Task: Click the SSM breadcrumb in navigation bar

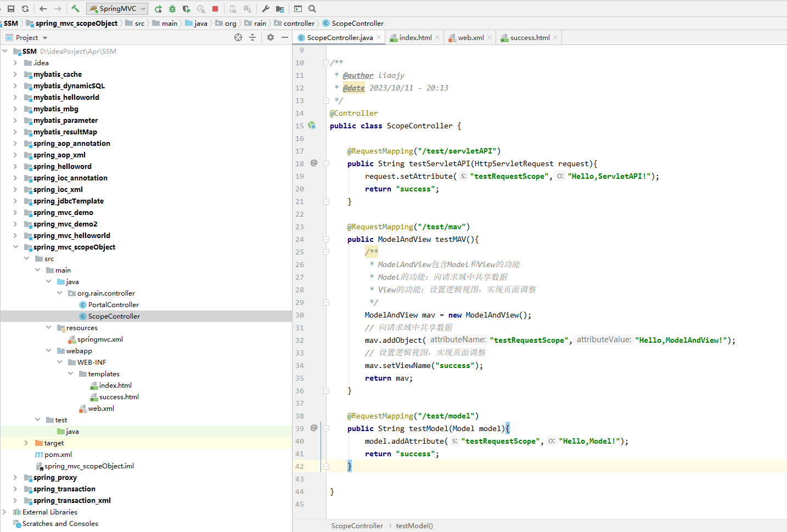Action: coord(11,23)
